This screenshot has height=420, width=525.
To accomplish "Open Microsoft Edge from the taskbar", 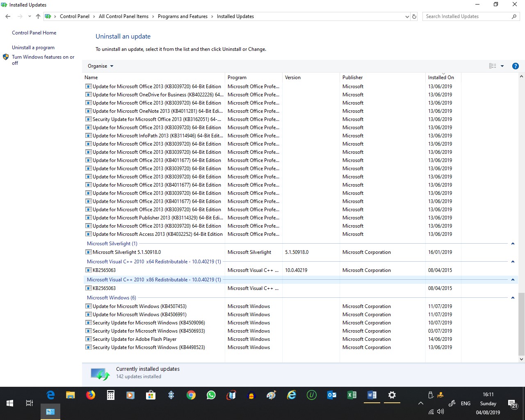I will 50,395.
